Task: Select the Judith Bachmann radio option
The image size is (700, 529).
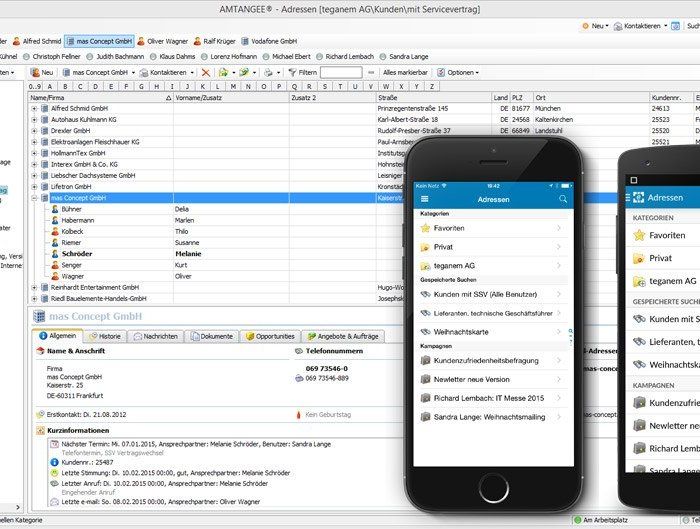Action: click(91, 57)
